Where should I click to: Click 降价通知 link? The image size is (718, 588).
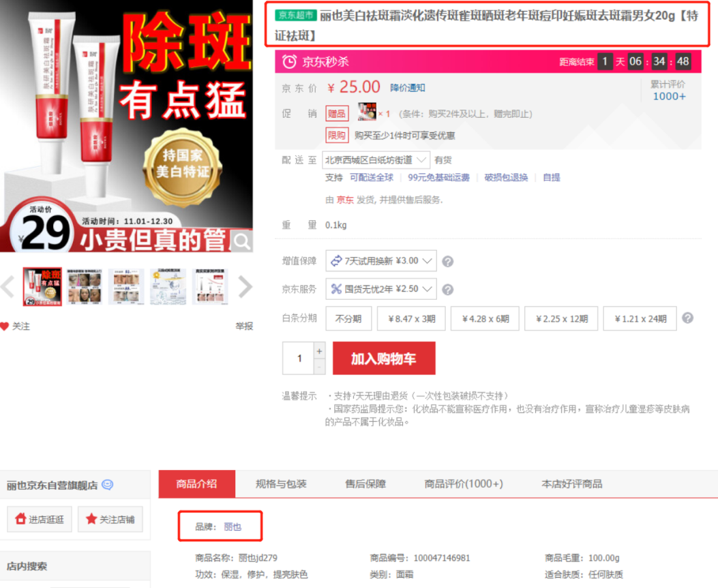407,88
